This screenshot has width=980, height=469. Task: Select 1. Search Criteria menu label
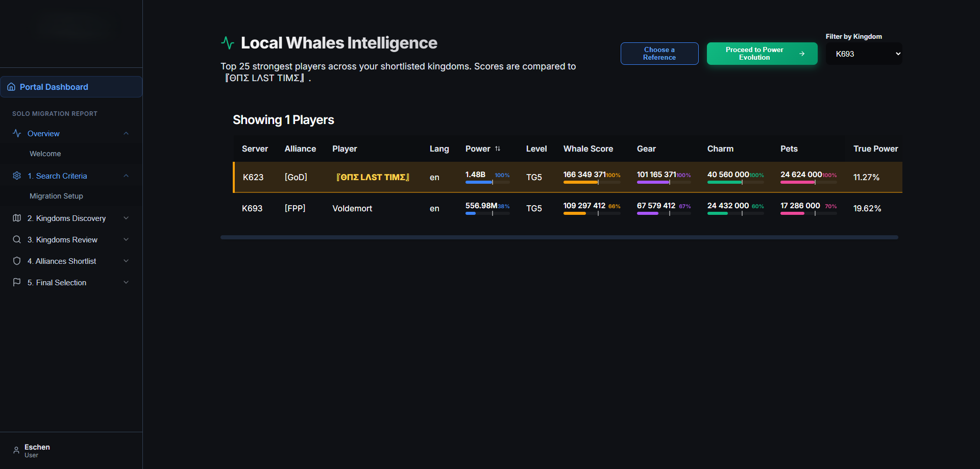[57, 176]
